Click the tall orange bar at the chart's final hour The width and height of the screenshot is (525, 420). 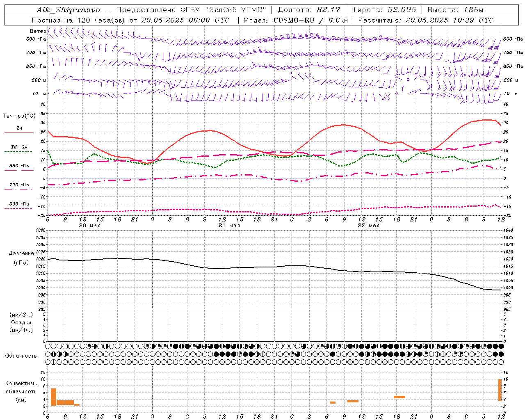click(x=500, y=390)
